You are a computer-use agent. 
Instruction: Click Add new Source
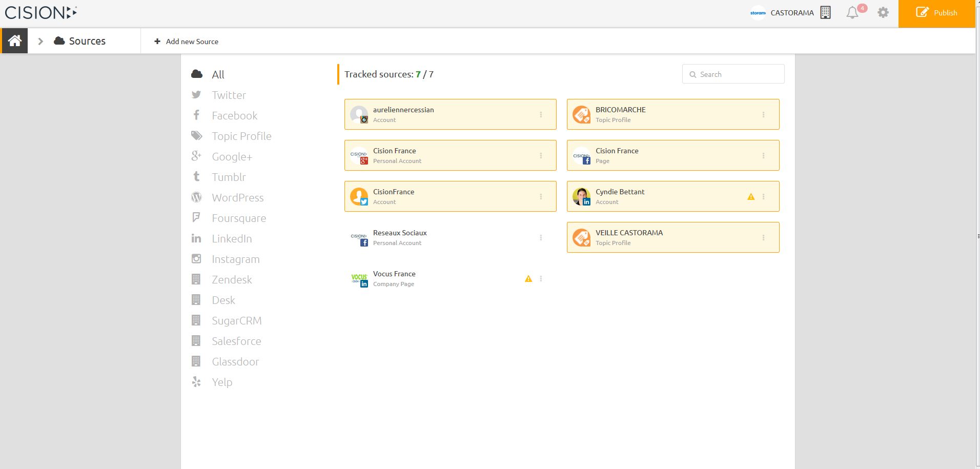[x=187, y=42]
